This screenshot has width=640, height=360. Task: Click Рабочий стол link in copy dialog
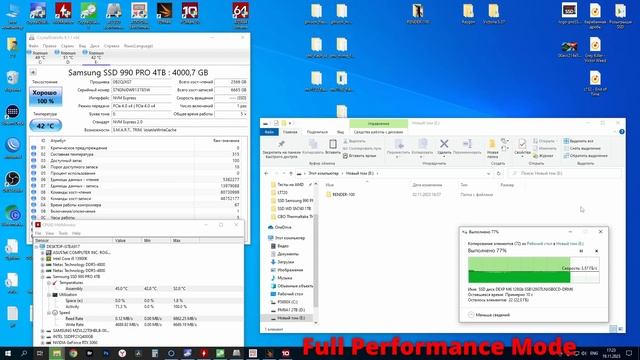click(539, 243)
